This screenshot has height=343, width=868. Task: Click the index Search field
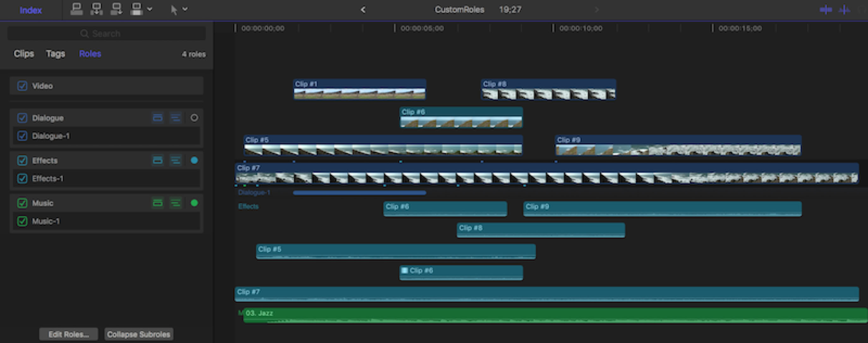coord(106,33)
